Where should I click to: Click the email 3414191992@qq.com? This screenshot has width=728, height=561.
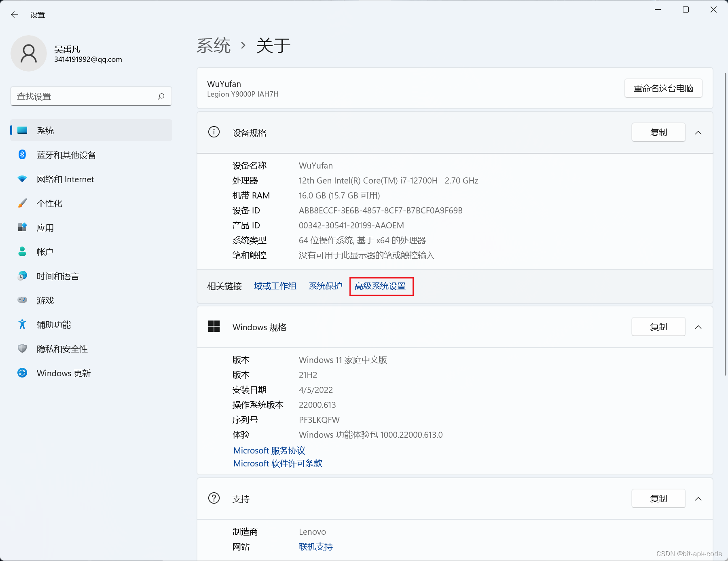(x=88, y=59)
